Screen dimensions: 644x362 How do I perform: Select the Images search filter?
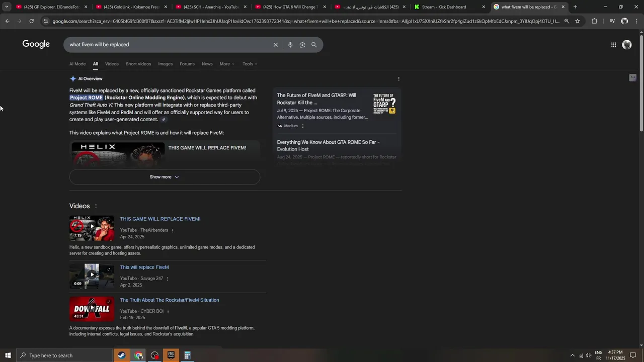[x=165, y=64]
